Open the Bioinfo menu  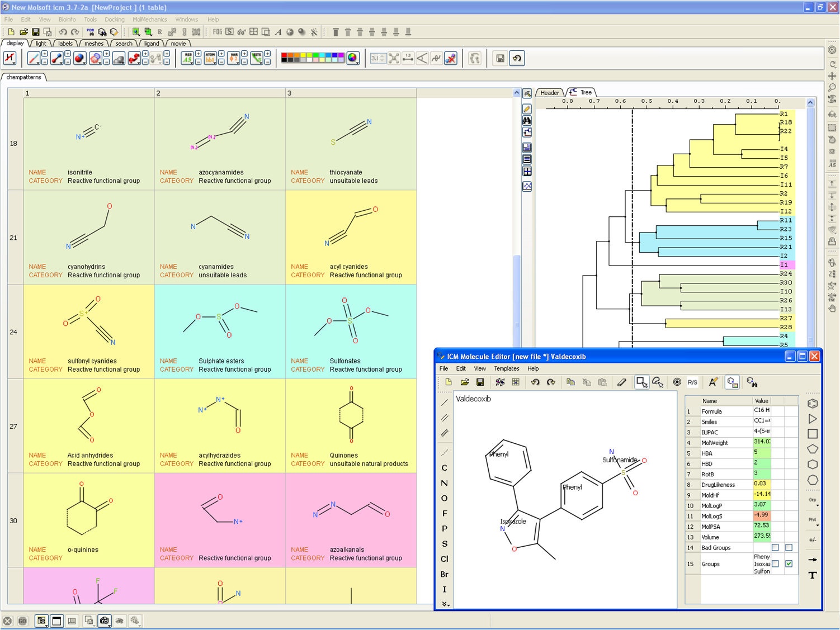coord(67,20)
